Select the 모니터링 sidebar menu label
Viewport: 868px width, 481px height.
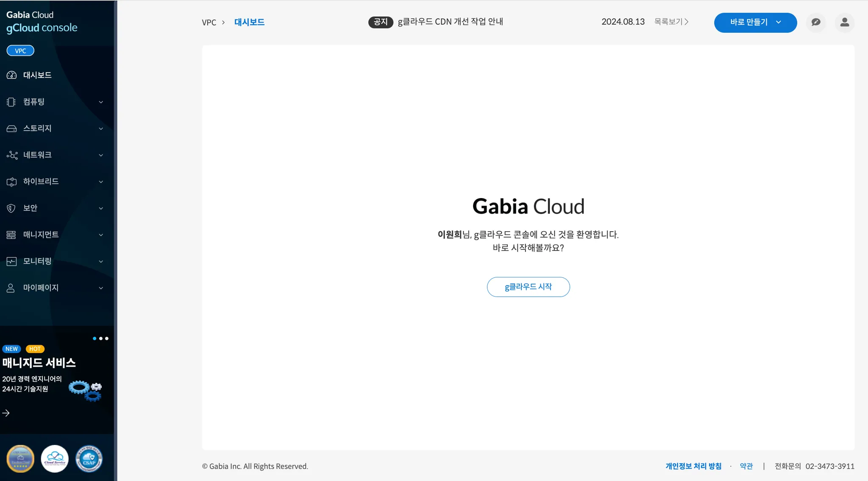point(37,261)
